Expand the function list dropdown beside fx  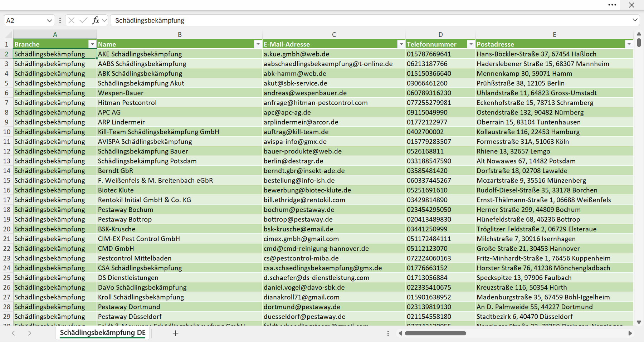tap(104, 20)
